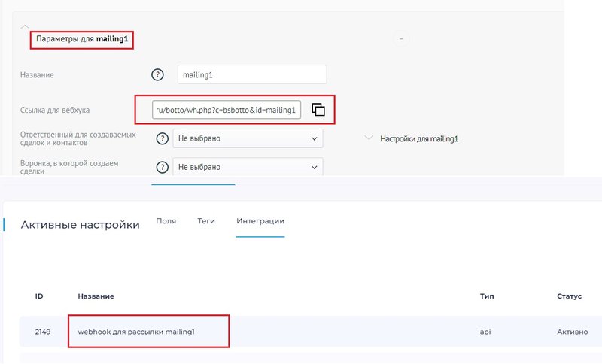This screenshot has width=602, height=364.
Task: Click the Статус column header
Action: 569,296
